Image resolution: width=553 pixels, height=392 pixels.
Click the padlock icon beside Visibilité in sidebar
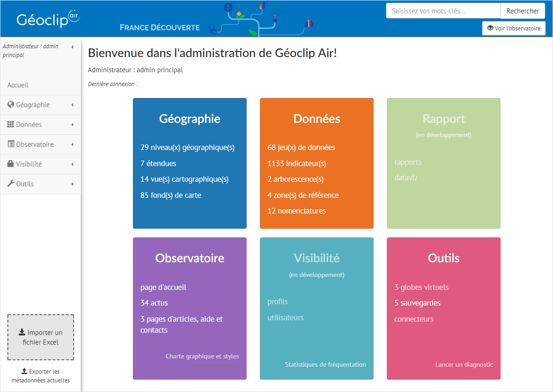pyautogui.click(x=11, y=164)
